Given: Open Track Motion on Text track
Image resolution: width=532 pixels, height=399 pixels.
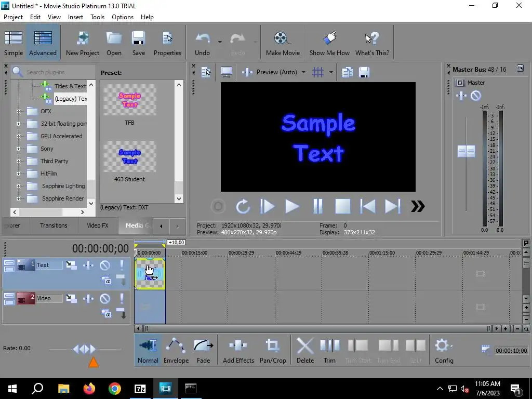Looking at the screenshot, I should tap(71, 265).
